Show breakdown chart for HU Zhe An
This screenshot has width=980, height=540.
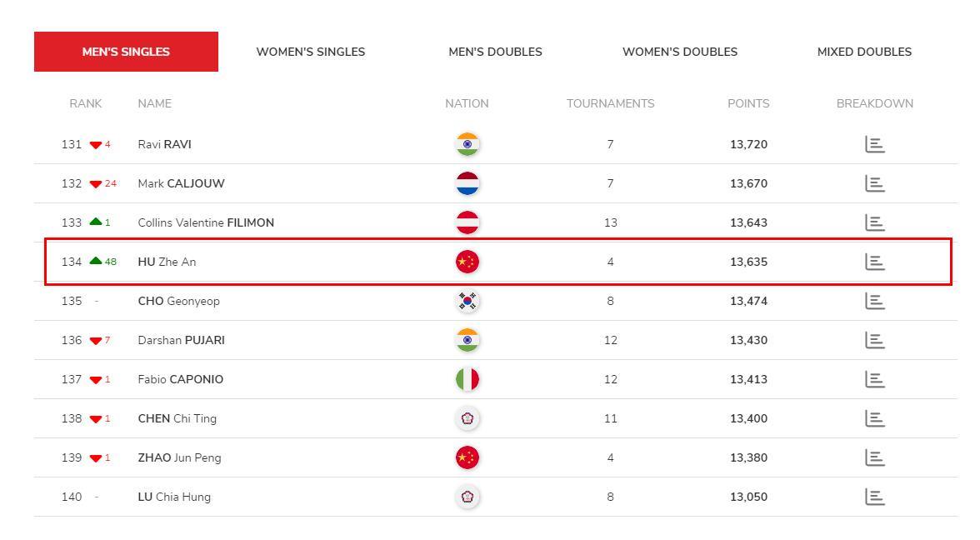pos(874,262)
